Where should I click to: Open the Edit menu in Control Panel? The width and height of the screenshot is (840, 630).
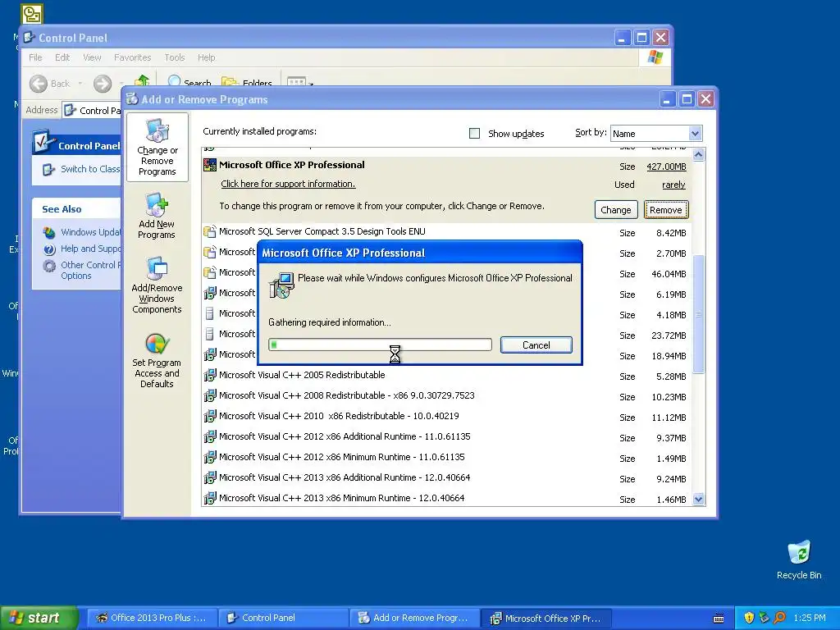pos(62,57)
